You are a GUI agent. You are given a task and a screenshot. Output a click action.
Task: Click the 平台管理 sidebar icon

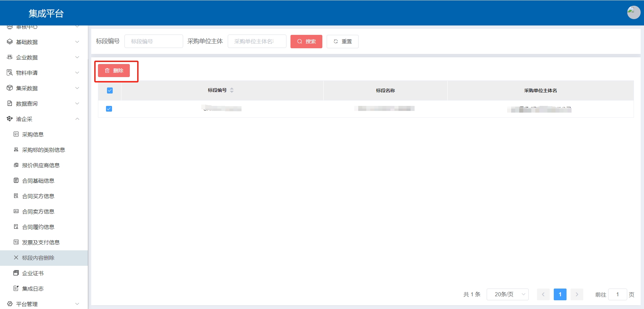coord(10,304)
